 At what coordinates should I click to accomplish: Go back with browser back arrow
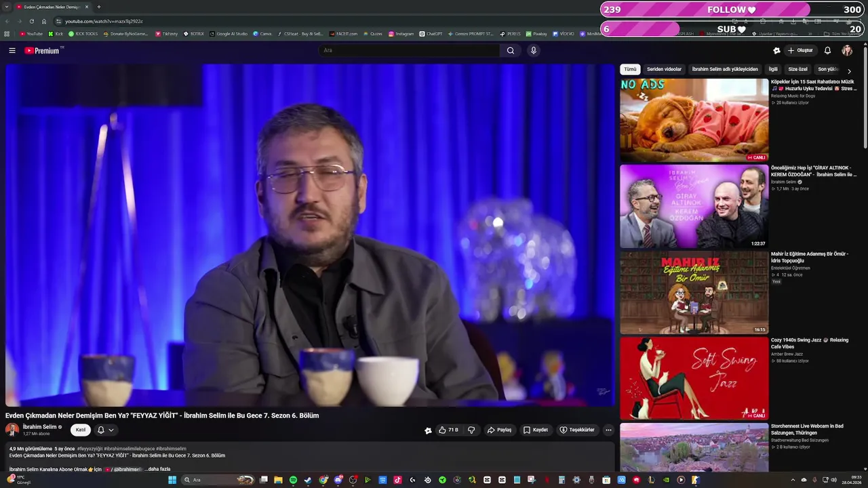point(6,21)
